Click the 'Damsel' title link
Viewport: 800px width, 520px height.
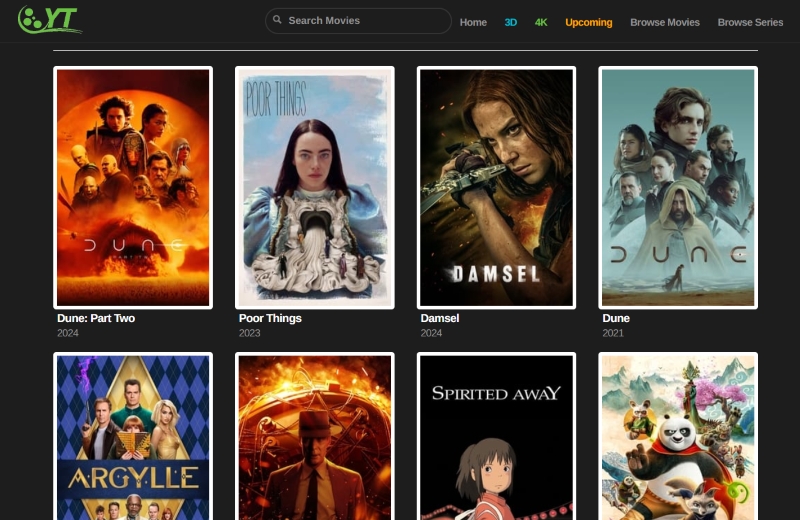pos(440,318)
